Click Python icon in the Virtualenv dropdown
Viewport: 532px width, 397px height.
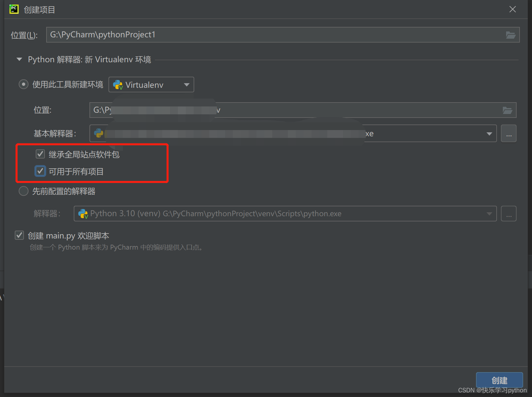pyautogui.click(x=118, y=85)
